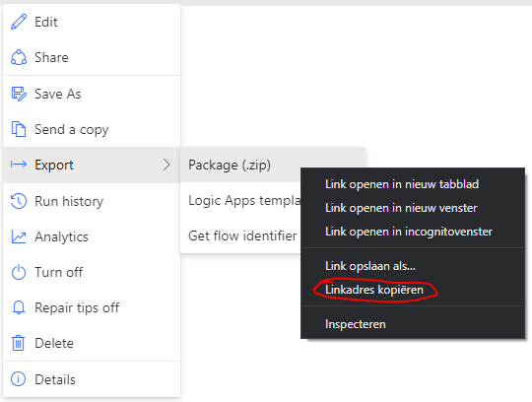
Task: Click the Send a copy icon
Action: [19, 129]
